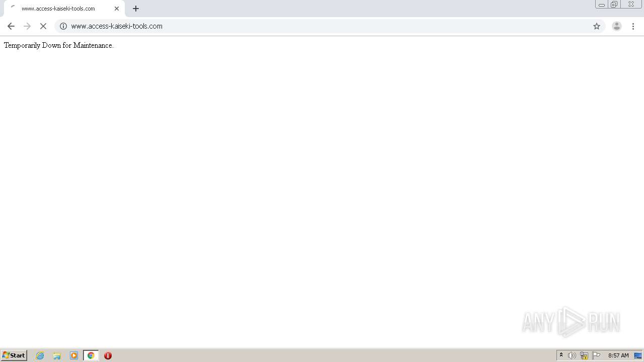Image resolution: width=644 pixels, height=362 pixels.
Task: Minimize the Chrome window
Action: (602, 5)
